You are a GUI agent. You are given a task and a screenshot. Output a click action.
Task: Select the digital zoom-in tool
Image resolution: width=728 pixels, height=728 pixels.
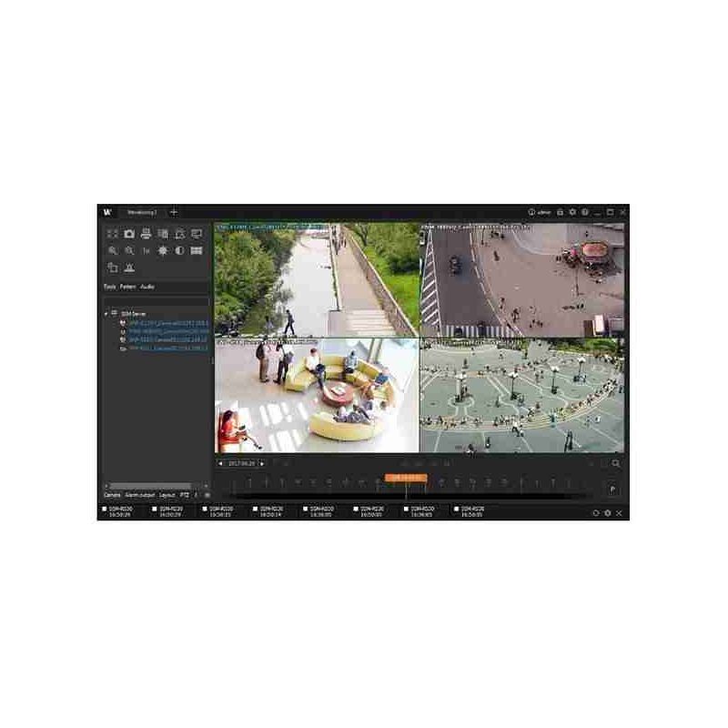point(113,251)
